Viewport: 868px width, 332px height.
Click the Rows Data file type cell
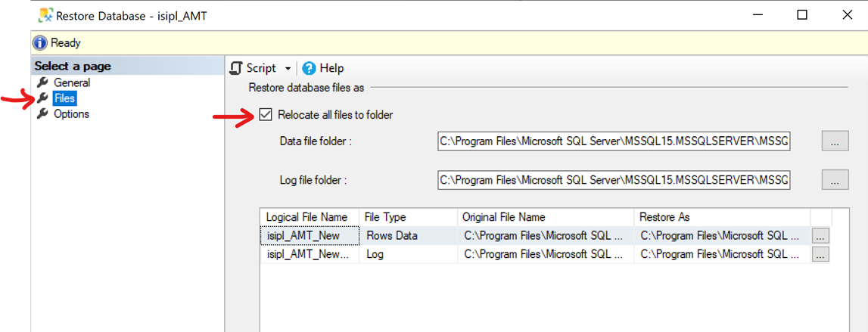[409, 236]
